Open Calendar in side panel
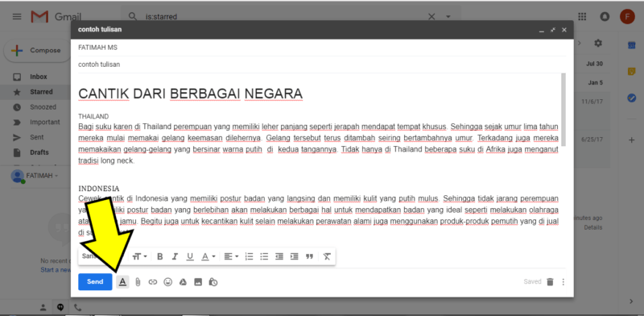The width and height of the screenshot is (644, 316). point(632,46)
